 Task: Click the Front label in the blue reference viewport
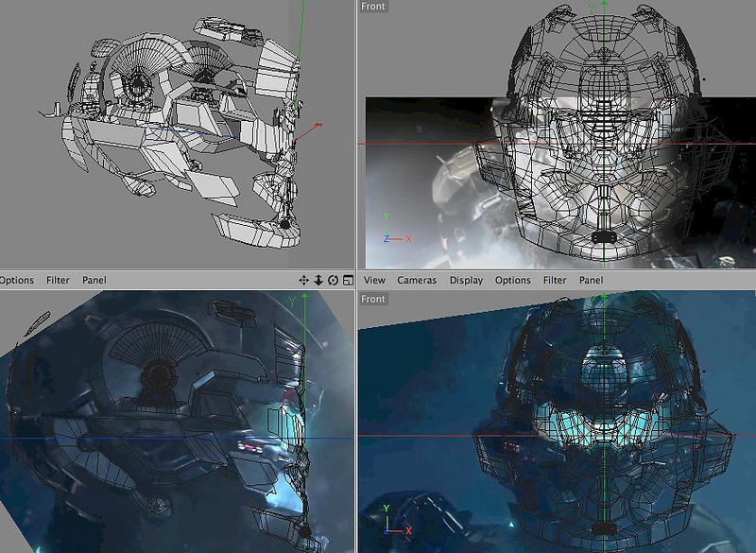[373, 299]
